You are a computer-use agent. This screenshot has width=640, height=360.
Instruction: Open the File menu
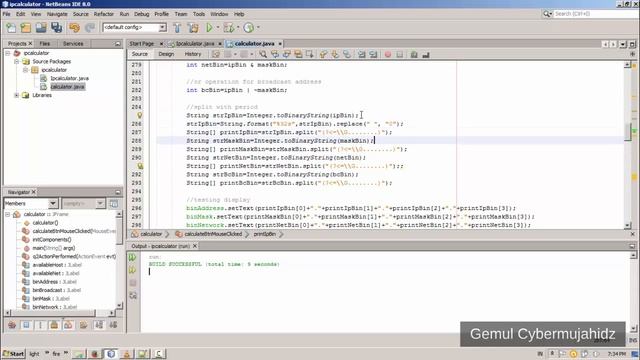click(x=7, y=14)
